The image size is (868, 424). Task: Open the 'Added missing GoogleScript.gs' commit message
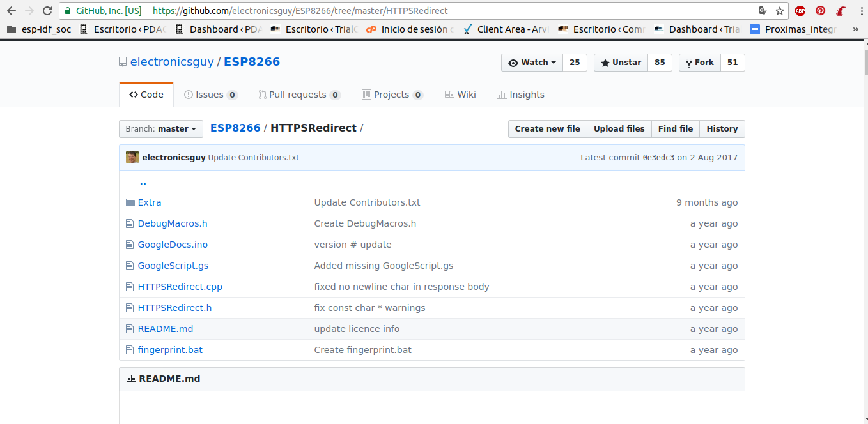[x=384, y=266]
